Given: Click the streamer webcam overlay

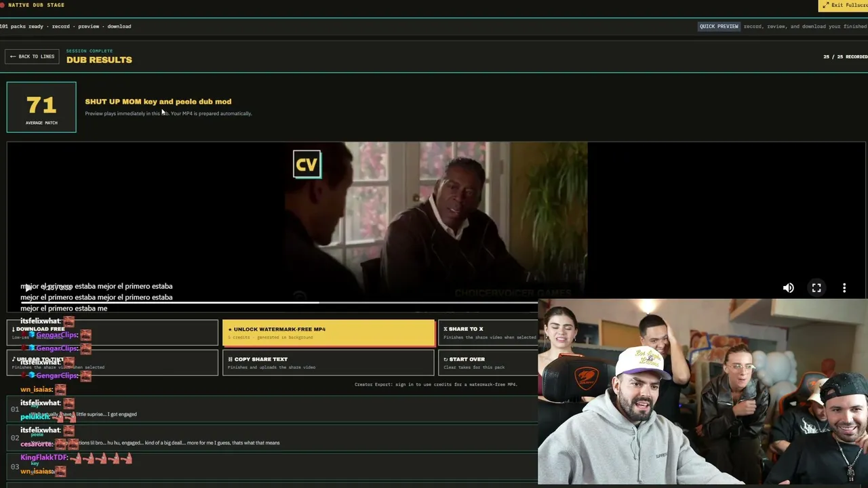Looking at the screenshot, I should click(703, 392).
